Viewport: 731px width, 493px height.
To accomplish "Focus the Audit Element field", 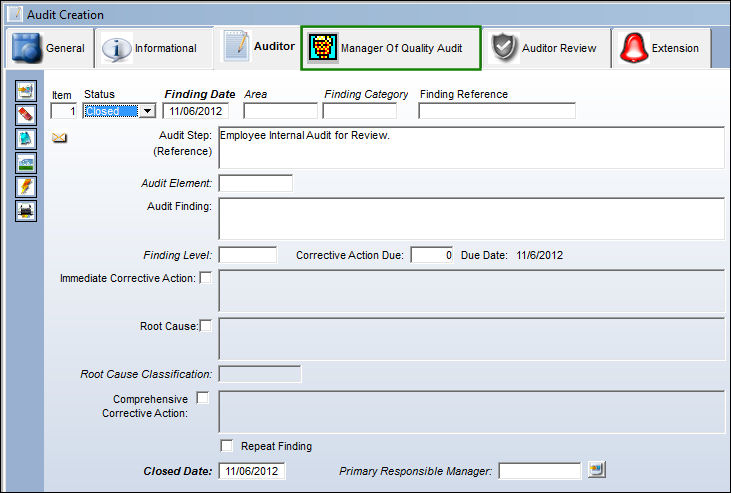I will (255, 183).
